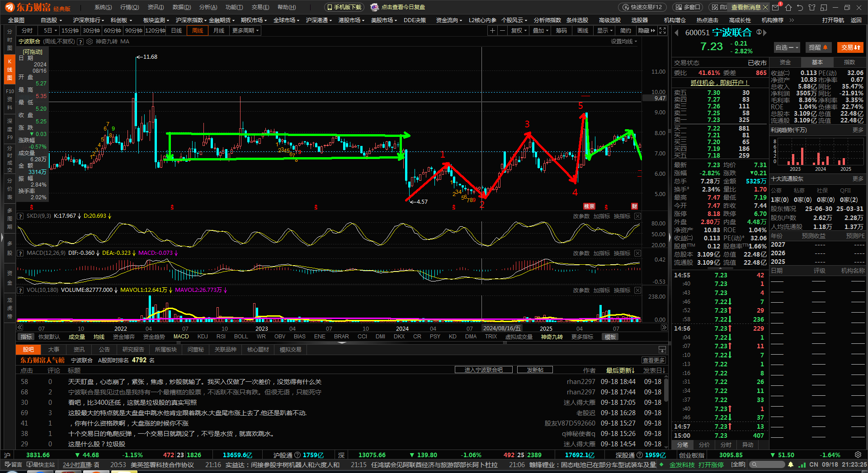Switch to 公告 tab

pos(104,350)
